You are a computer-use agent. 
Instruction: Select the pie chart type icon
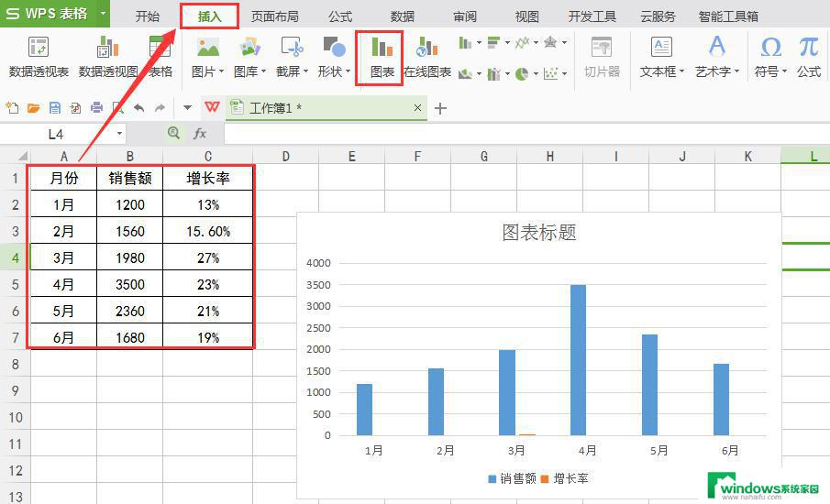coord(522,73)
